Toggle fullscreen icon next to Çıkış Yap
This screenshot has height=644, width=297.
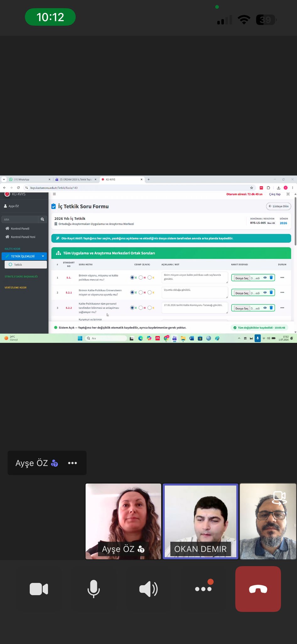click(288, 194)
